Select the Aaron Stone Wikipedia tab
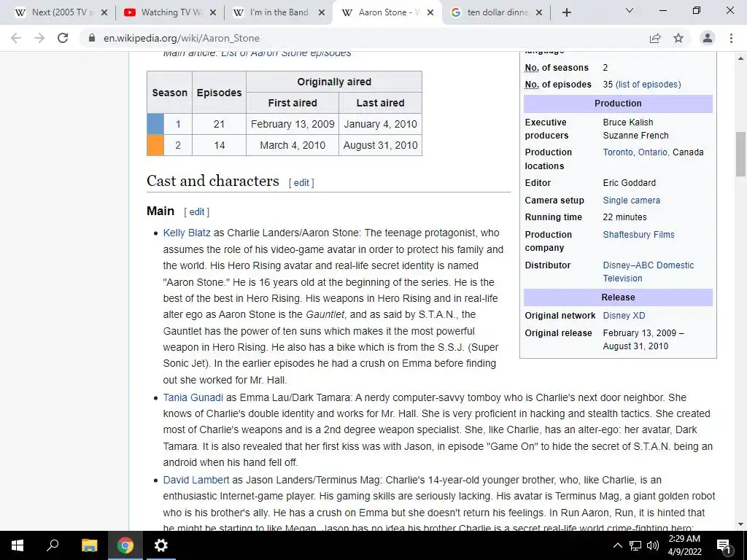747x560 pixels. [x=387, y=12]
